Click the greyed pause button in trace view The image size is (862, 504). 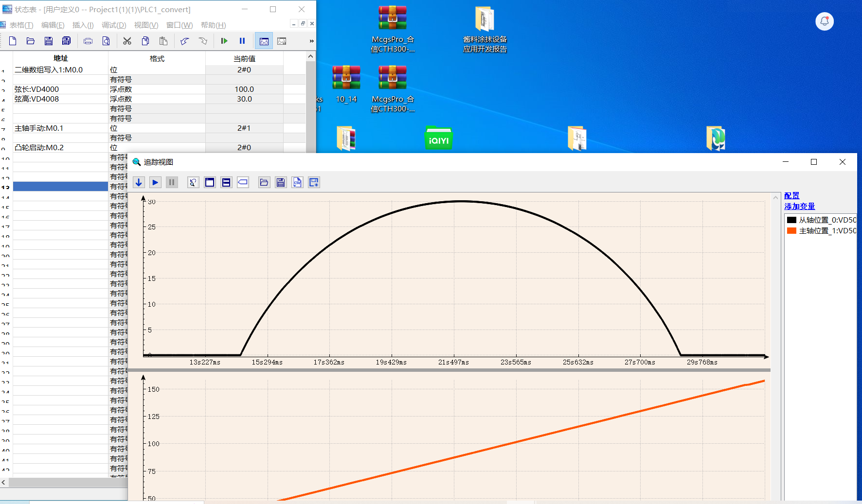(172, 182)
